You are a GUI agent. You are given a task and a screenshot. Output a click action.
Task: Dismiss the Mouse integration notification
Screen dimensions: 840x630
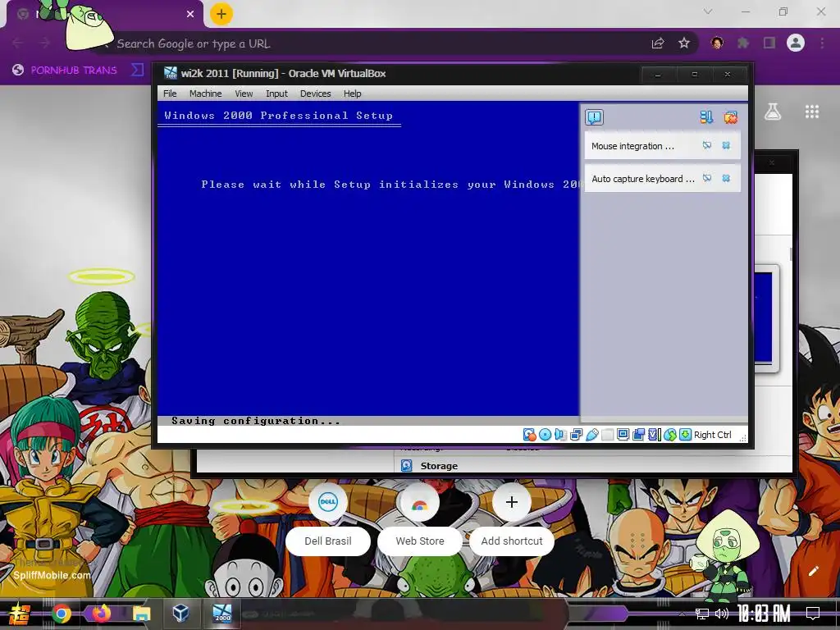(x=727, y=145)
